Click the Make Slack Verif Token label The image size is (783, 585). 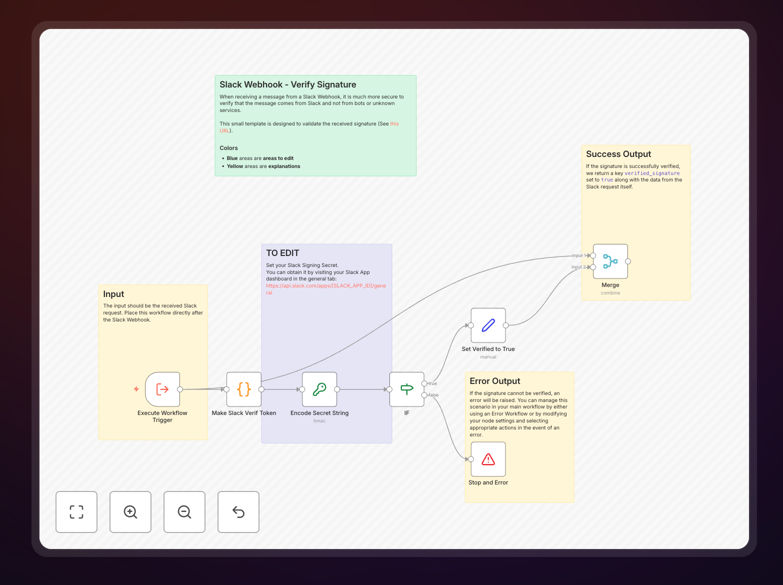(244, 413)
